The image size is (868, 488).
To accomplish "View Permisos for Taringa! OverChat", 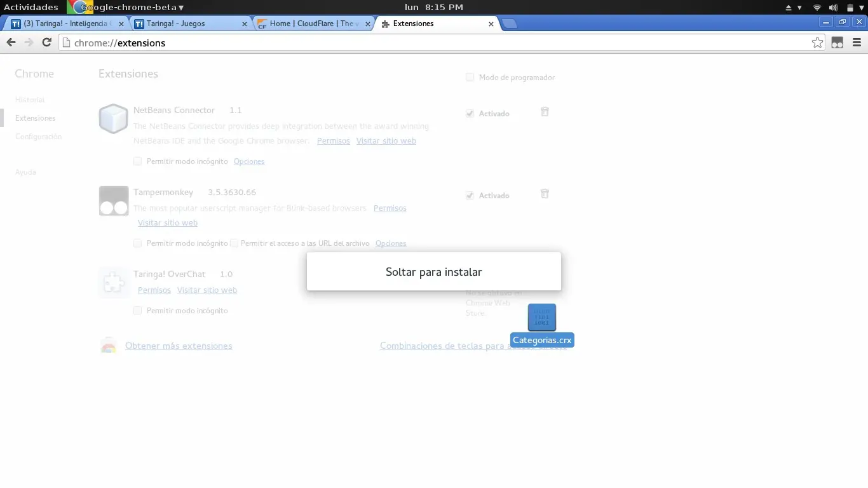I will point(154,290).
